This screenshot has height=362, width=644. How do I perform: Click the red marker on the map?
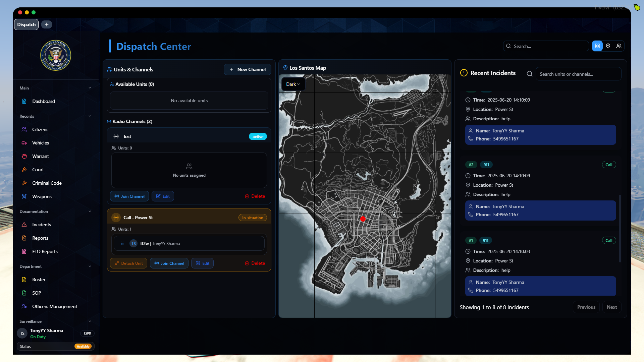(363, 219)
